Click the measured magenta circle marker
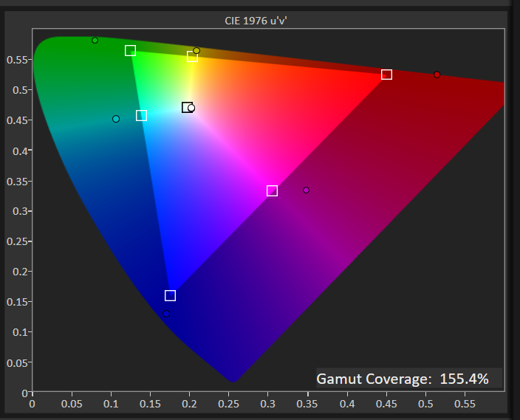The height and width of the screenshot is (420, 520). (307, 190)
